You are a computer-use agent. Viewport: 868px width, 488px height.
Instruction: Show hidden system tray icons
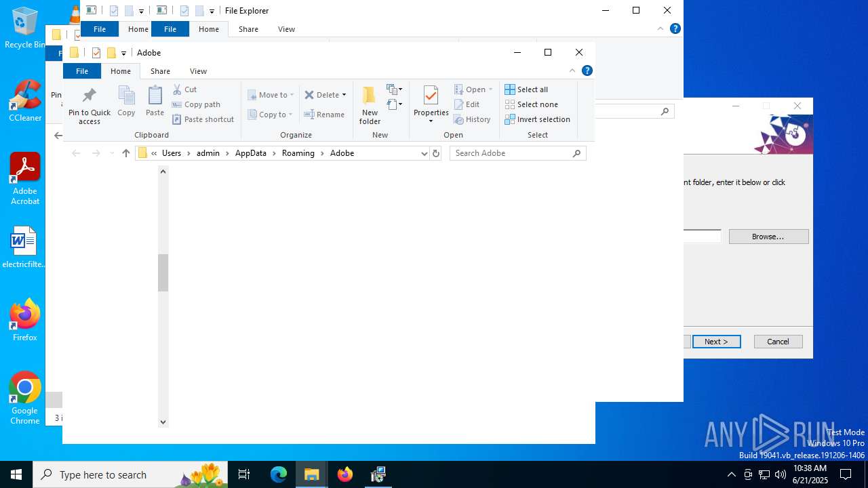point(731,474)
